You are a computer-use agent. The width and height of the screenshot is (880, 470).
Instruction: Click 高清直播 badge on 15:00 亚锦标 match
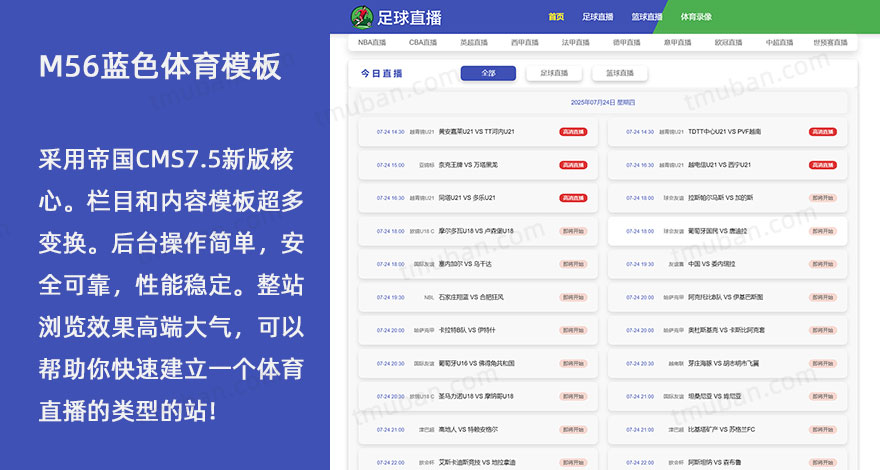pos(573,165)
